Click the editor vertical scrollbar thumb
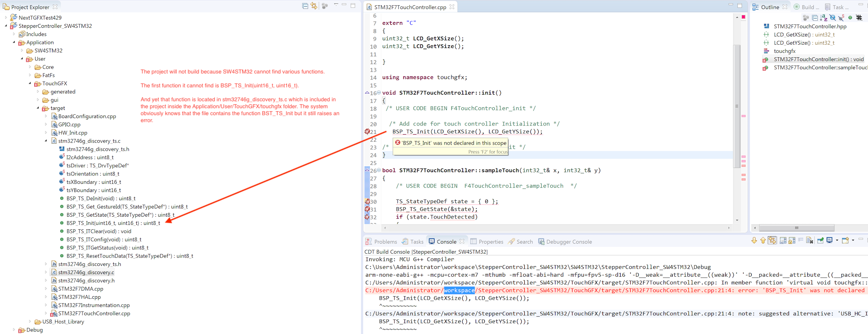 point(736,104)
